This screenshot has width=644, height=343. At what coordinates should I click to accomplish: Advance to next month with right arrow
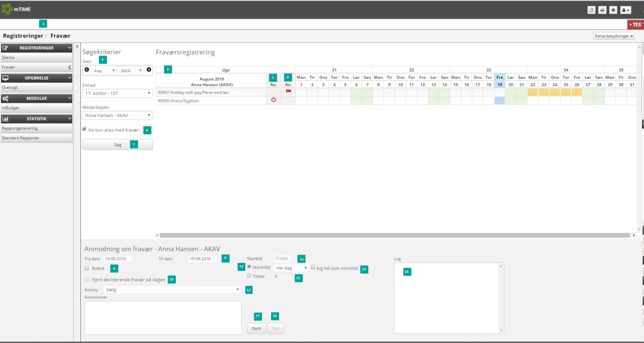click(x=149, y=70)
